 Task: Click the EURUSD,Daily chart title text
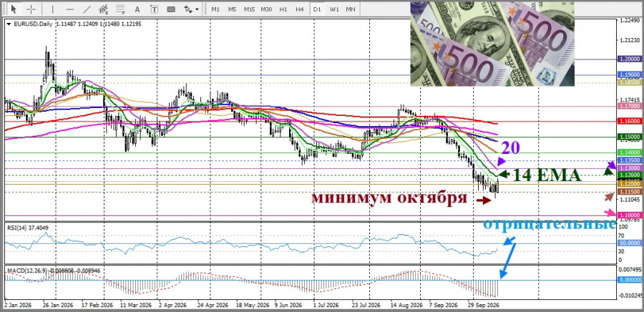[33, 24]
